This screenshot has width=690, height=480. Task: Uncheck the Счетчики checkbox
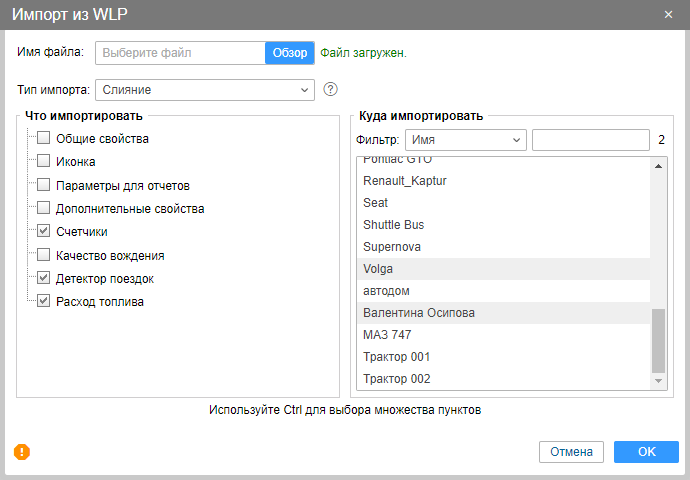(43, 232)
